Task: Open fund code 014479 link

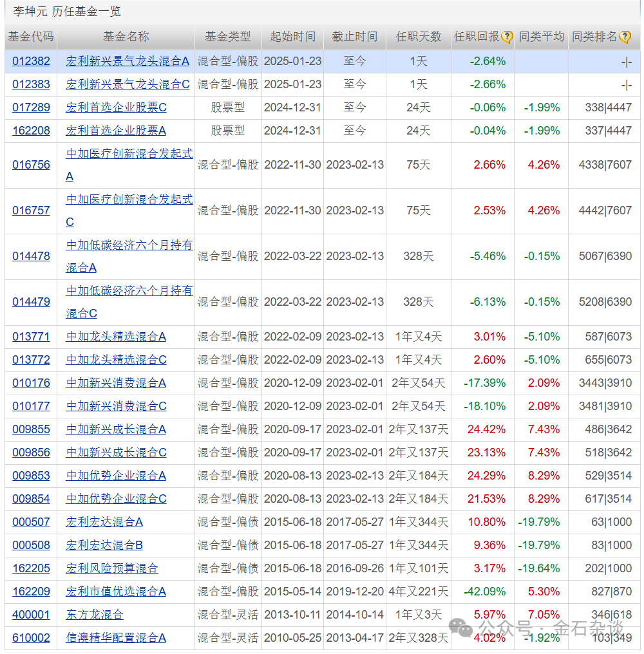Action: click(x=32, y=302)
